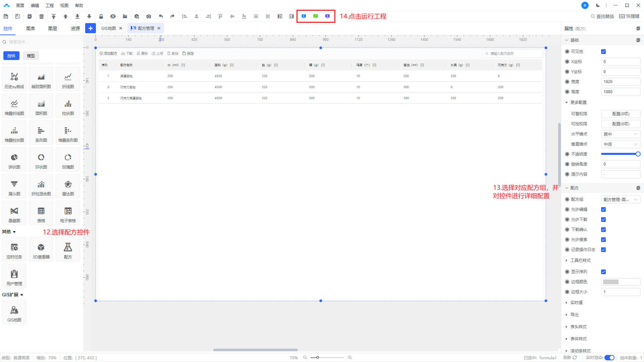This screenshot has height=362, width=644.
Task: Open the 配方组 dropdown
Action: [620, 199]
